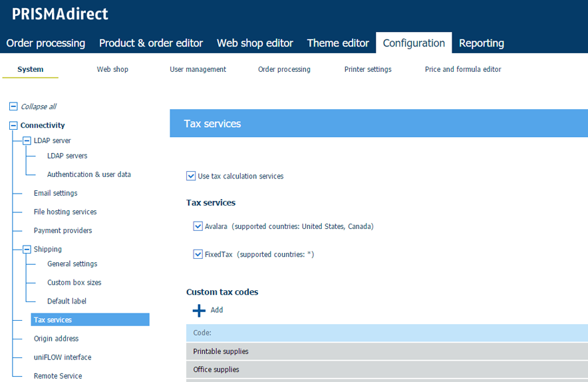Collapse the Shipping tree node

27,249
